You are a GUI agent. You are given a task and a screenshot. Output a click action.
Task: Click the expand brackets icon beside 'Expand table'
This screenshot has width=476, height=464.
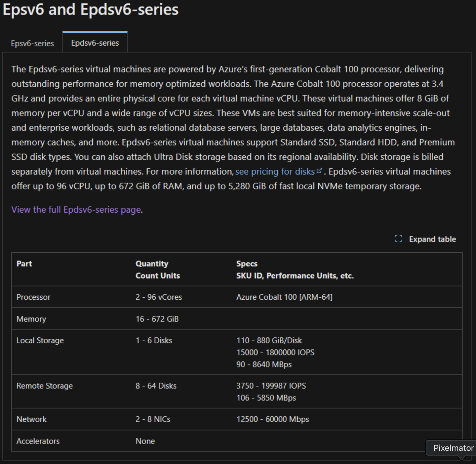tap(398, 239)
